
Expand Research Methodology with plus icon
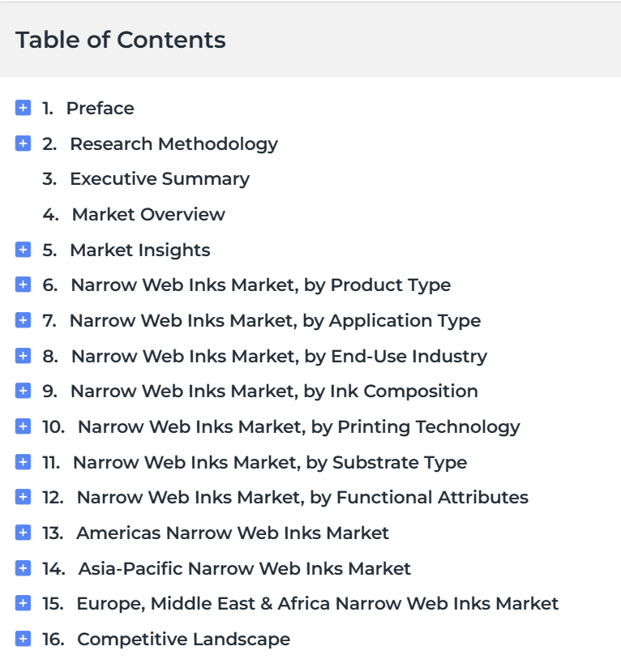[23, 143]
